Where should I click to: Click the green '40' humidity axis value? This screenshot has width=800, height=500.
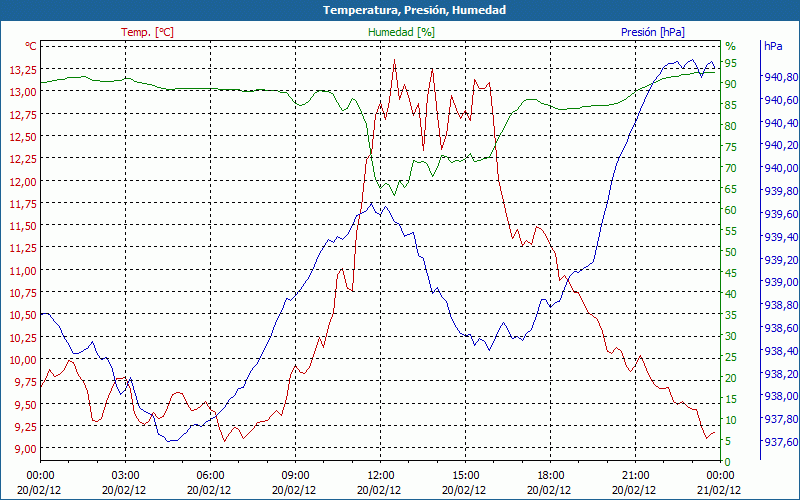point(731,294)
